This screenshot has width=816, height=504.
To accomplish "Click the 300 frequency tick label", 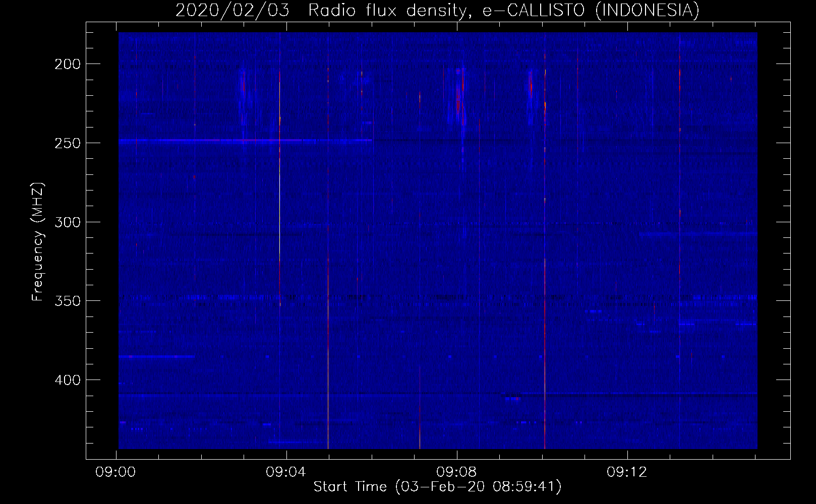I will coord(68,222).
